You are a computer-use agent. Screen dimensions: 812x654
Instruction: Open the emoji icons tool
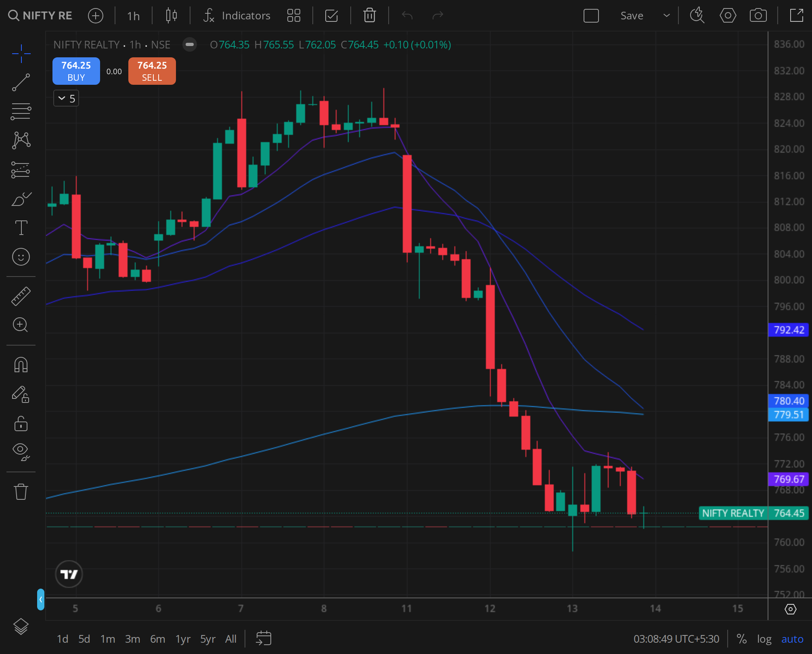point(21,257)
